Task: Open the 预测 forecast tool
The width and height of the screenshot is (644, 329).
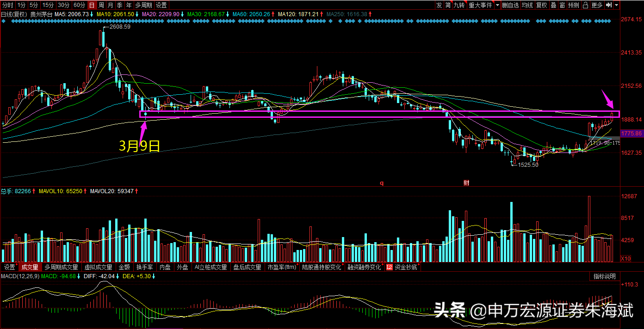Action: tap(574, 5)
